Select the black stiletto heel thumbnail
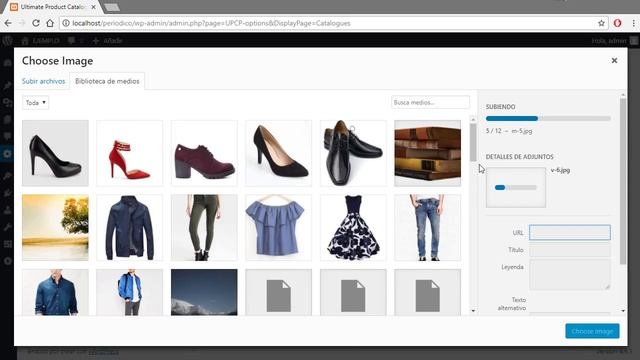Viewport: 640px width, 360px height. (x=55, y=153)
